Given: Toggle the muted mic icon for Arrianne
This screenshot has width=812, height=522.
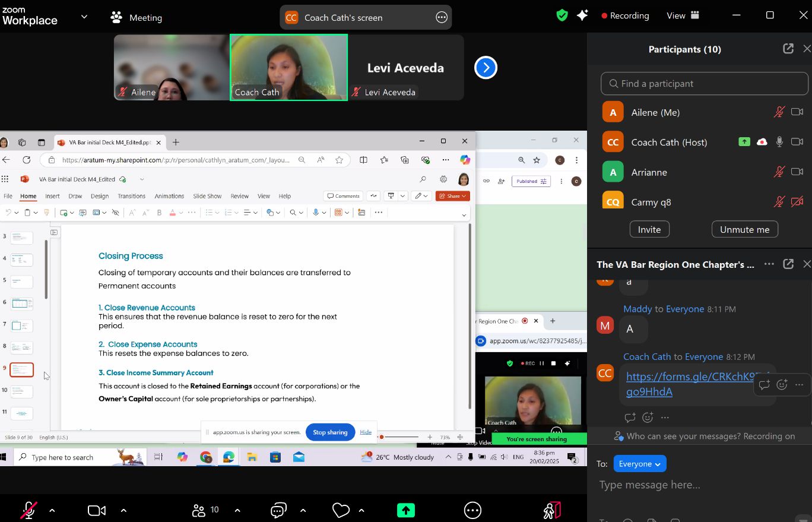Looking at the screenshot, I should pyautogui.click(x=779, y=172).
